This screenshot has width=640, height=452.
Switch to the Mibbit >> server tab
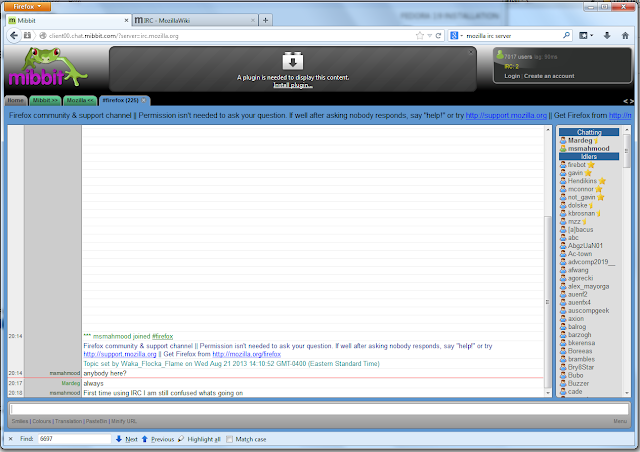pyautogui.click(x=45, y=100)
